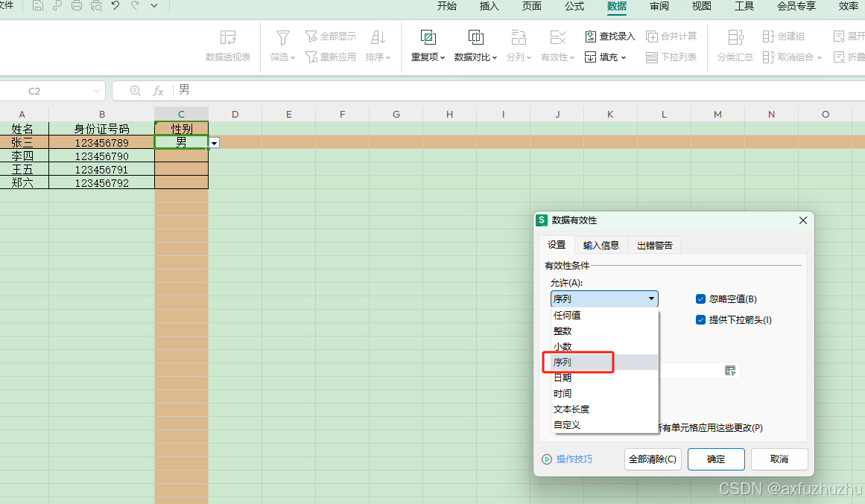Click 取消组合 ungroup
This screenshot has width=865, height=504.
pos(792,57)
